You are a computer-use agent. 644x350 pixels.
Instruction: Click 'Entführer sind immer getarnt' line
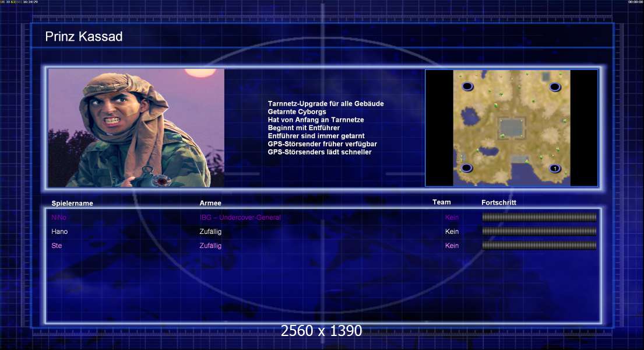click(316, 136)
